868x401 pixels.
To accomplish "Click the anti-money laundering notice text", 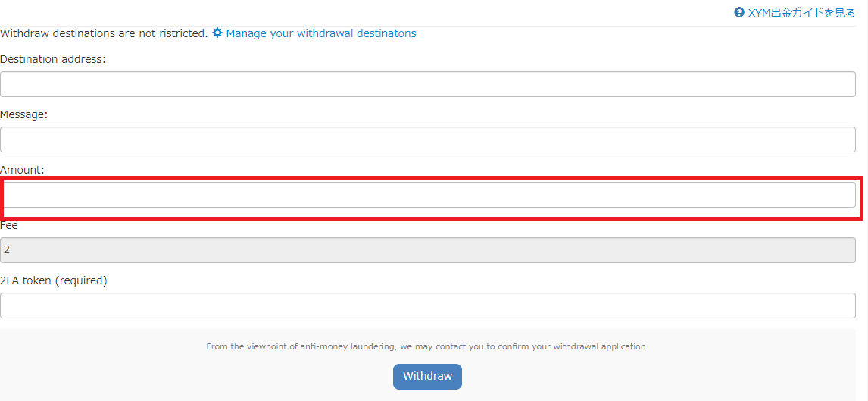I will pos(427,346).
